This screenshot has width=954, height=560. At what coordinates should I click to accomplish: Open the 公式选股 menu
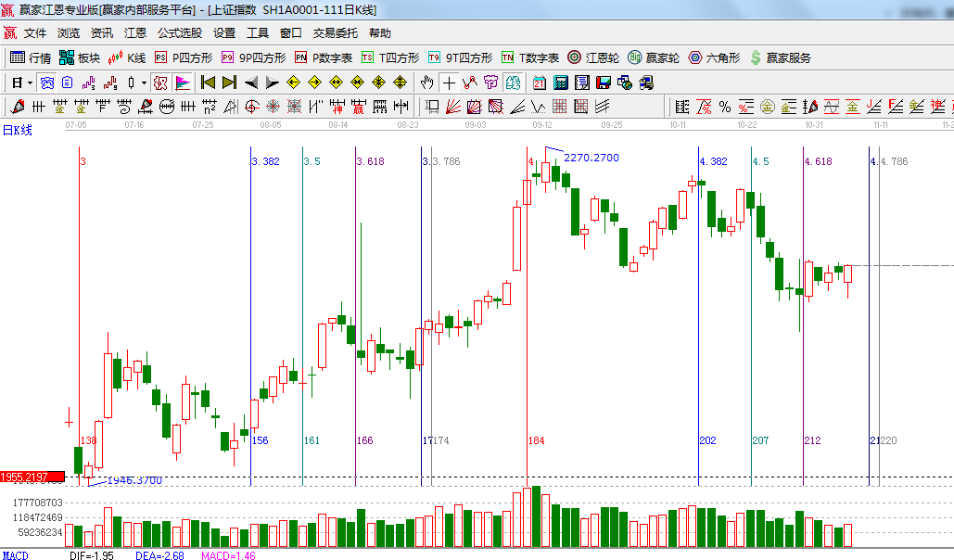[x=179, y=33]
